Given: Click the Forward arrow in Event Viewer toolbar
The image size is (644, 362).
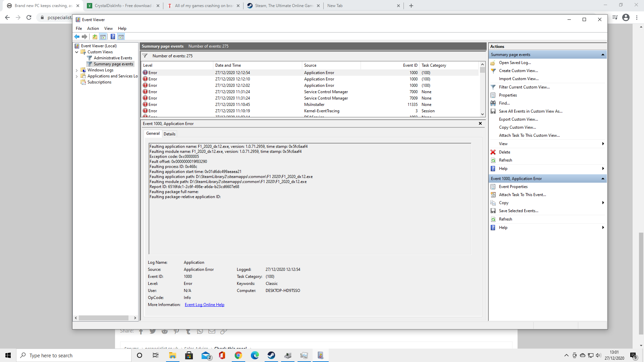Looking at the screenshot, I should (x=85, y=37).
